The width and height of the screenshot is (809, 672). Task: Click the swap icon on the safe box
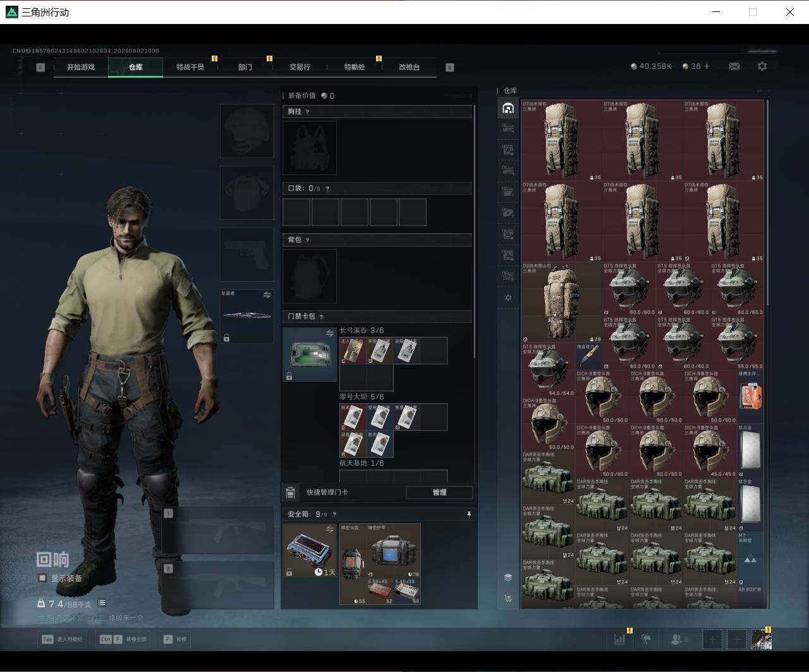pos(329,529)
